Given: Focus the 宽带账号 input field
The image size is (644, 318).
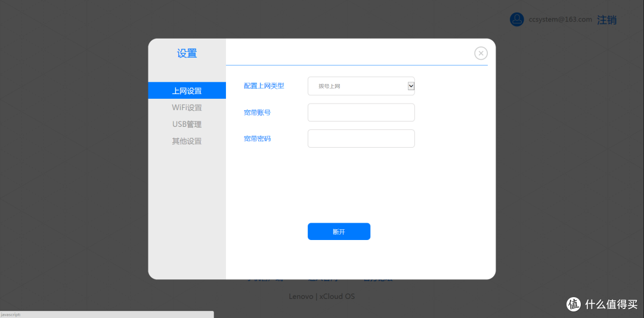Looking at the screenshot, I should (x=361, y=113).
